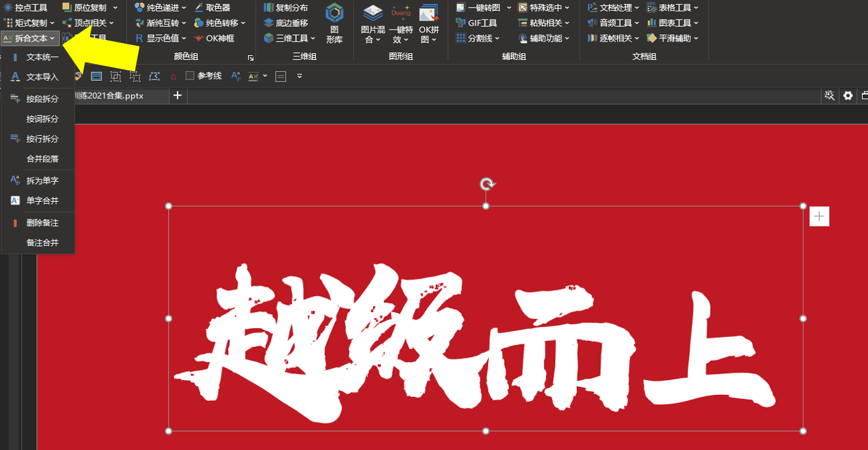Choose 按段拆分 from the menu

pyautogui.click(x=38, y=99)
